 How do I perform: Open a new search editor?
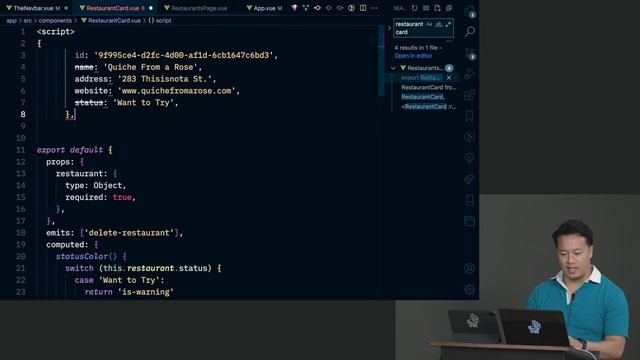click(437, 8)
